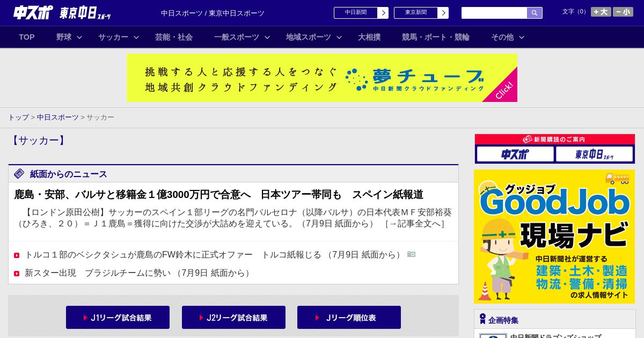Image resolution: width=644 pixels, height=338 pixels.
Task: Click the サッカー breadcrumb text
Action: (100, 117)
